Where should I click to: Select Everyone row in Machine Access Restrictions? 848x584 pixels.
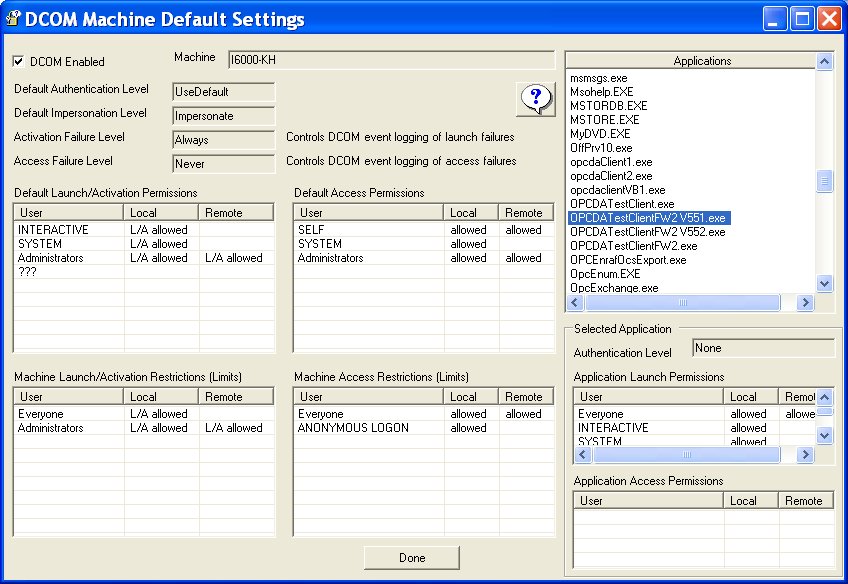424,414
